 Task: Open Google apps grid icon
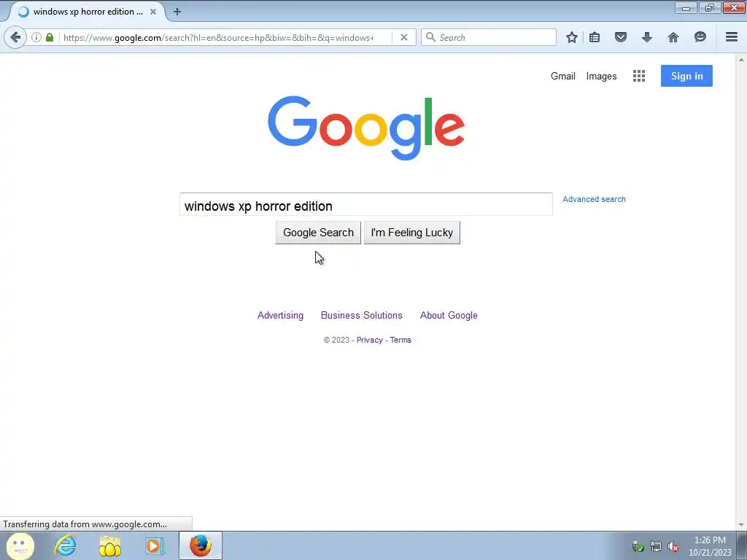tap(639, 76)
